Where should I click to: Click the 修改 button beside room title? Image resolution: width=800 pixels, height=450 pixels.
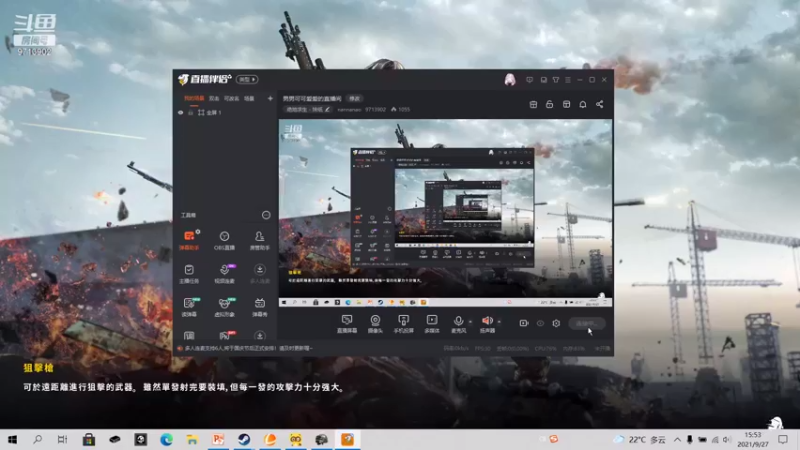pos(354,98)
